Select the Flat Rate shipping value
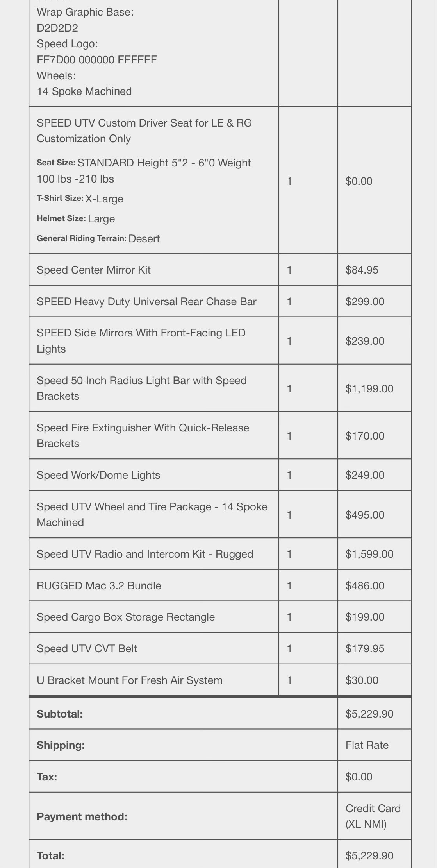437x868 pixels. (x=367, y=745)
